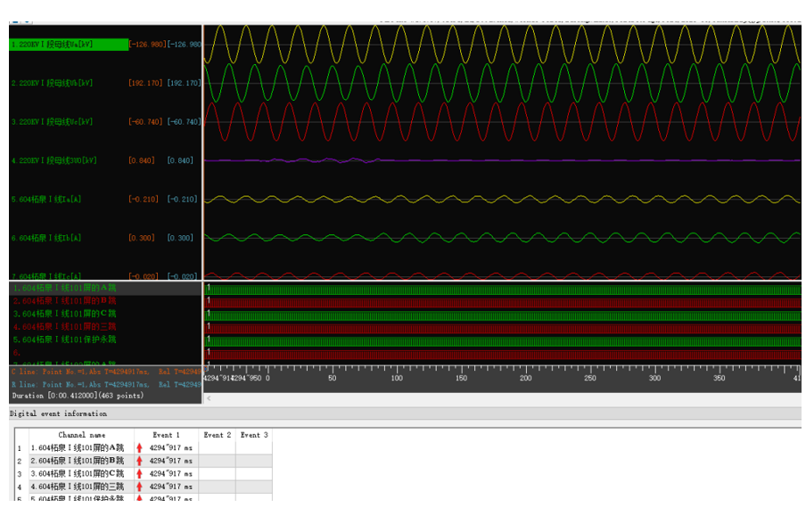The height and width of the screenshot is (532, 806).
Task: Click the horizontal scrollbar left arrow
Action: pos(209,398)
